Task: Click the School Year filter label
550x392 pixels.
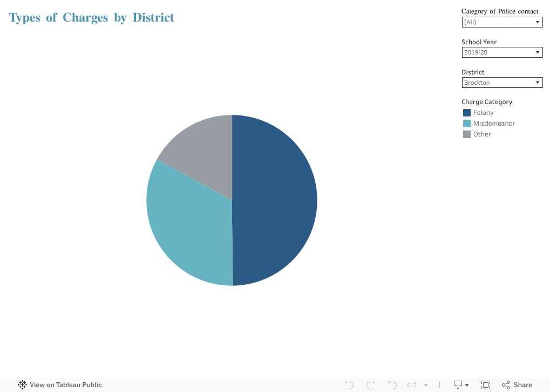Action: (479, 42)
